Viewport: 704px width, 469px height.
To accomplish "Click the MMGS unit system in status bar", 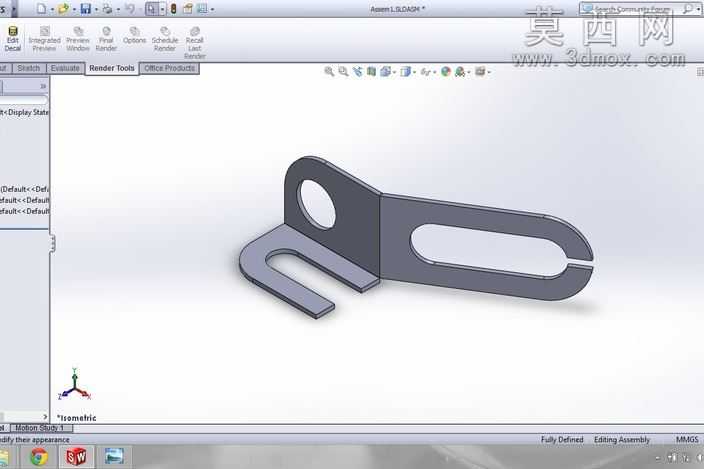I will (687, 439).
